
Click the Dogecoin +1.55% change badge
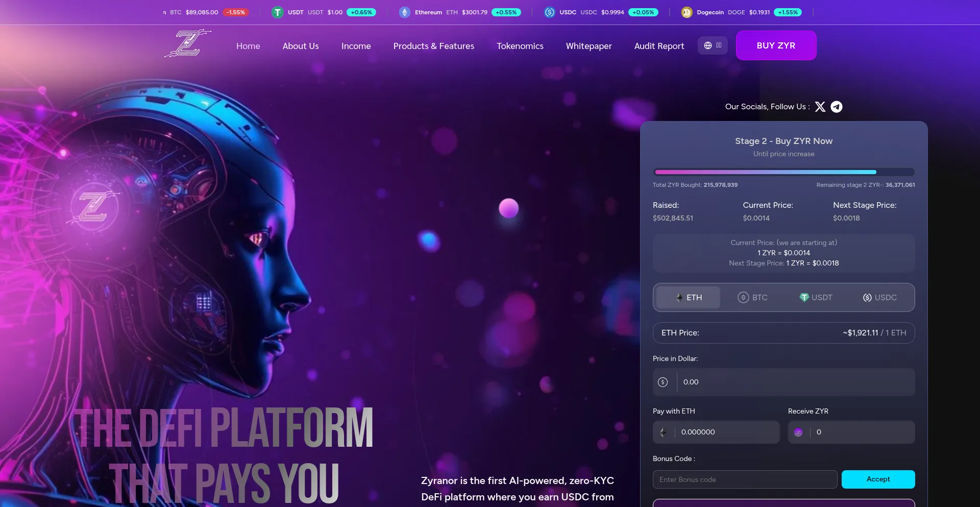pyautogui.click(x=788, y=12)
